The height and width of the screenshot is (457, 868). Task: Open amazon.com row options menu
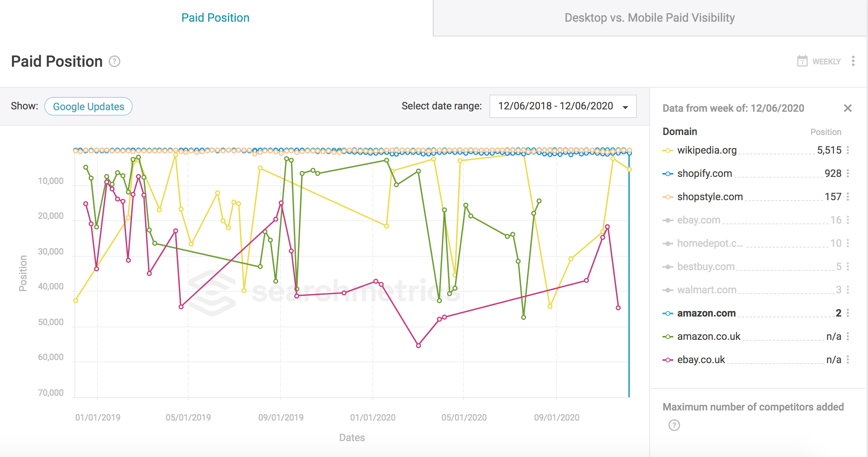pos(848,313)
